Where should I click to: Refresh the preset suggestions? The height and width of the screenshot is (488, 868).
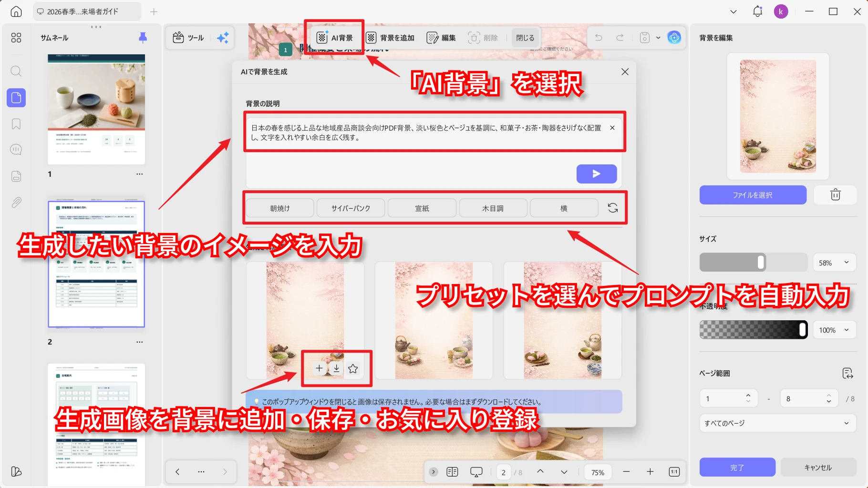pos(613,208)
